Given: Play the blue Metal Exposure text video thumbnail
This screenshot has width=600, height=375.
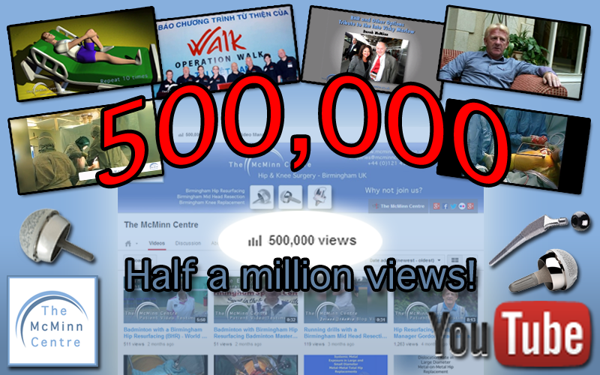Looking at the screenshot, I should coord(346,365).
